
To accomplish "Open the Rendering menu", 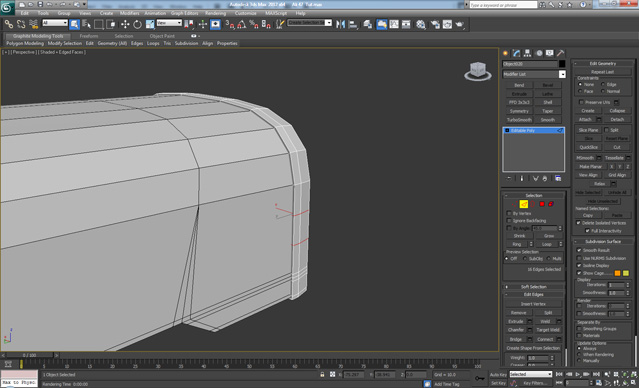I will (x=216, y=13).
